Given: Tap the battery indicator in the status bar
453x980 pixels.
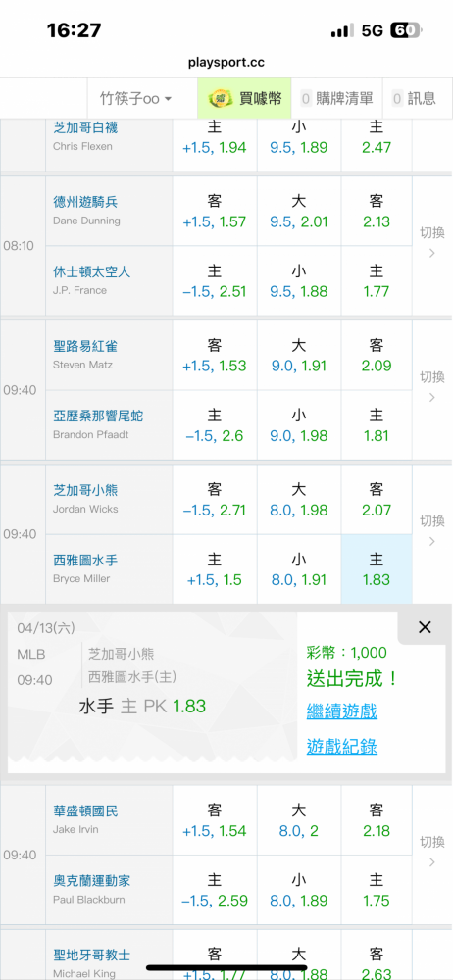Looking at the screenshot, I should click(406, 30).
